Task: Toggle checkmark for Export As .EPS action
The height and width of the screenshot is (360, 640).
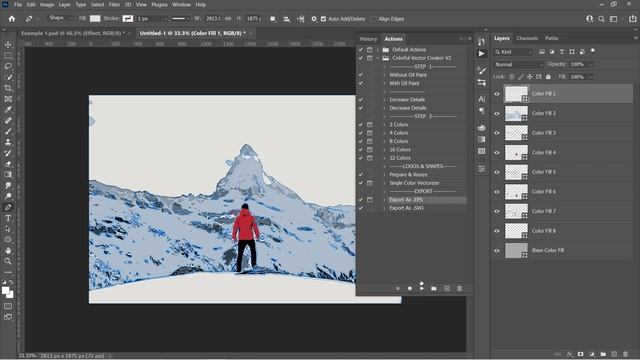Action: click(360, 200)
